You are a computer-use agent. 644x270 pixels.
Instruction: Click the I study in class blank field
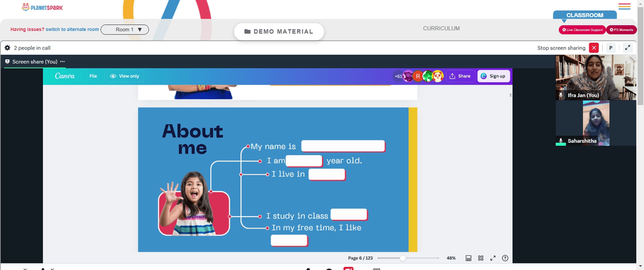pyautogui.click(x=349, y=215)
